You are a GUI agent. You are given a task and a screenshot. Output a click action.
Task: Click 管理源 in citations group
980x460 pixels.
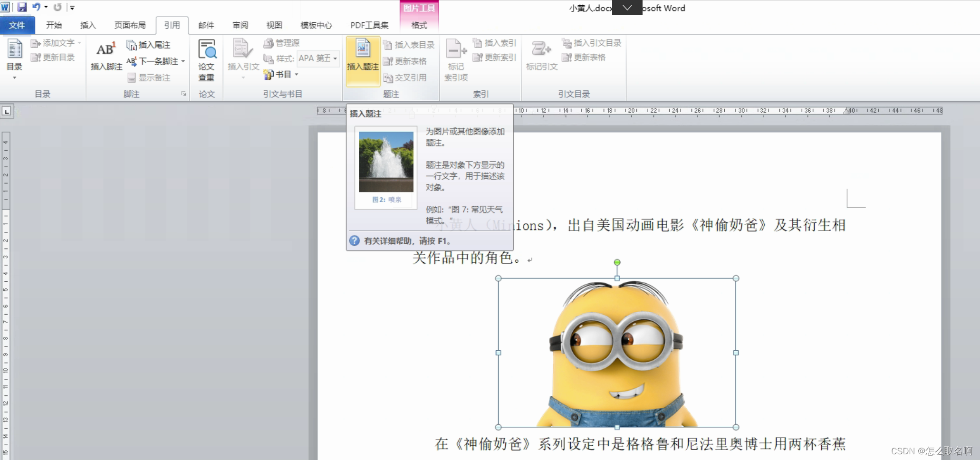pos(282,43)
